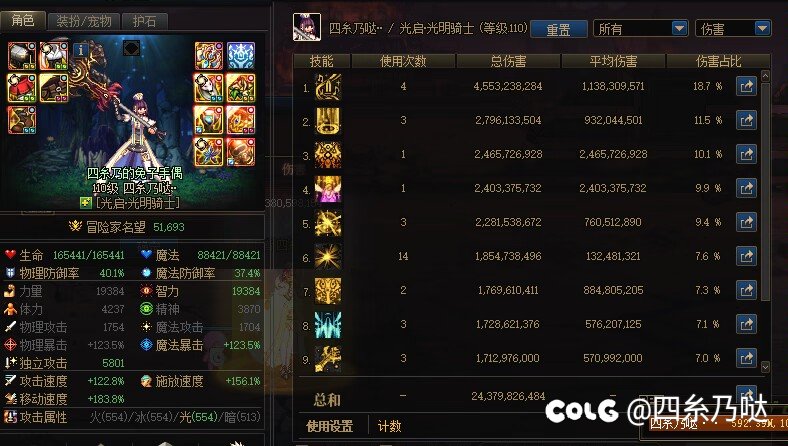Click the share icon for skill row 1
Screen dimensions: 788x446
coord(746,86)
